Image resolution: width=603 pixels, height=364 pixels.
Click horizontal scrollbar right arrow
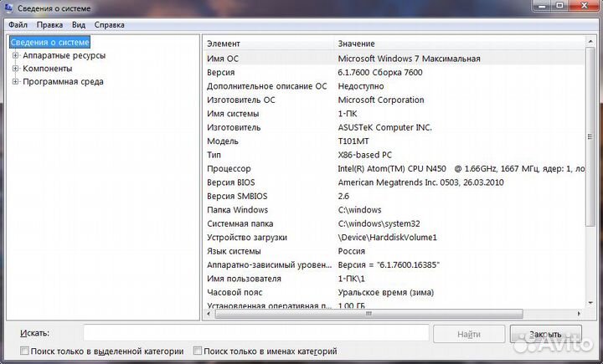580,314
